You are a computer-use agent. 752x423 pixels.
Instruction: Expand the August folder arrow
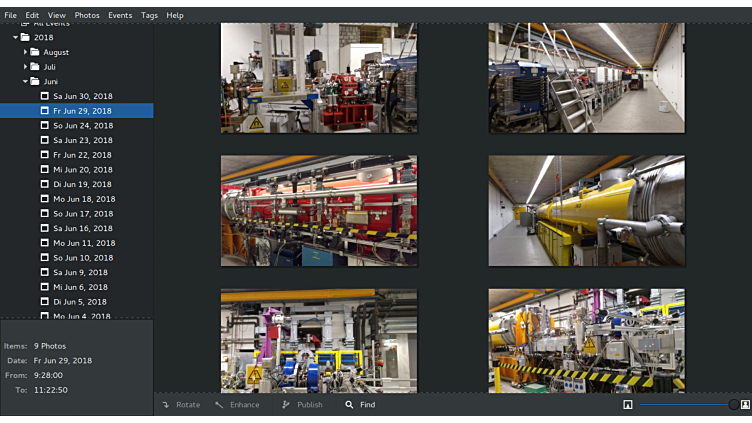[x=25, y=52]
